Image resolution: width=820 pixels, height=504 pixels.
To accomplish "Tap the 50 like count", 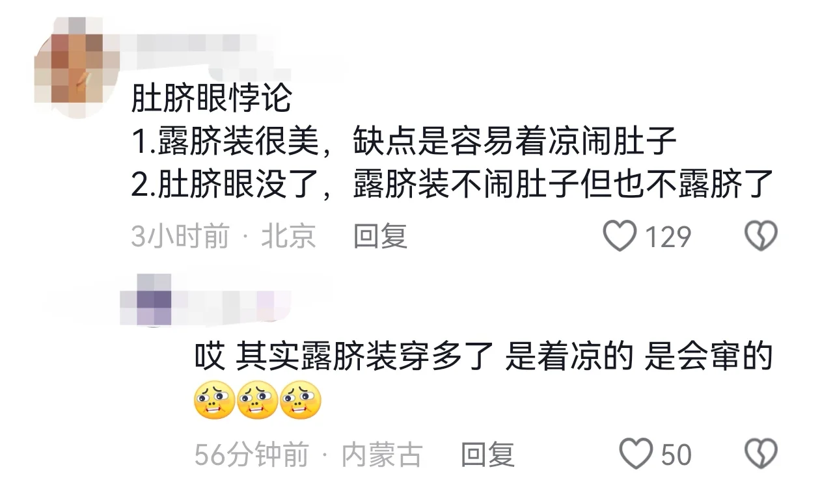I will point(677,455).
